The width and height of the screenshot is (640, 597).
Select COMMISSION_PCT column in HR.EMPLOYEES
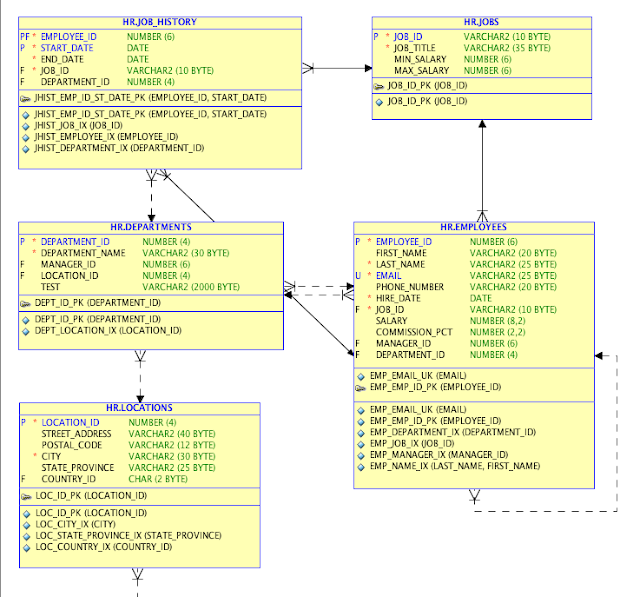click(414, 333)
